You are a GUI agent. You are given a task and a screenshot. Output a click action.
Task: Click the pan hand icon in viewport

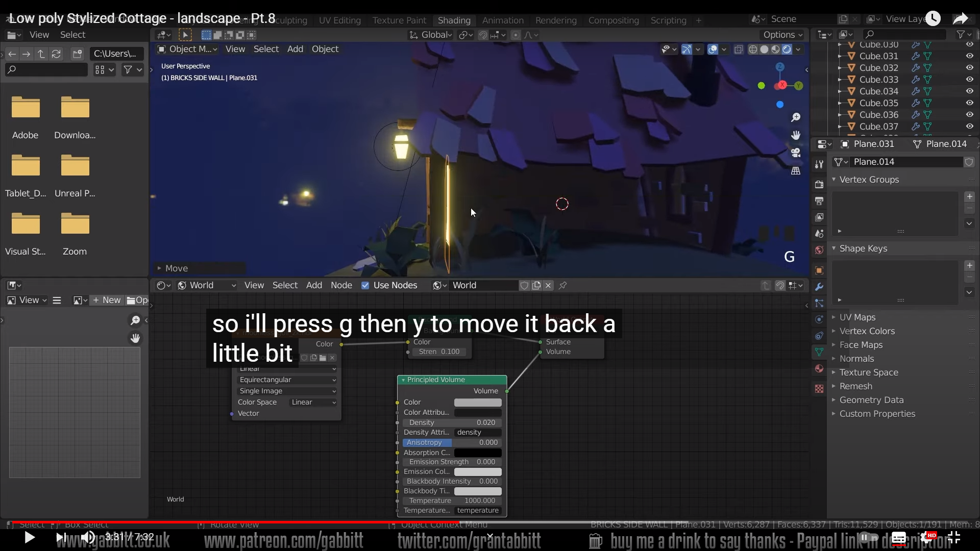(x=795, y=135)
